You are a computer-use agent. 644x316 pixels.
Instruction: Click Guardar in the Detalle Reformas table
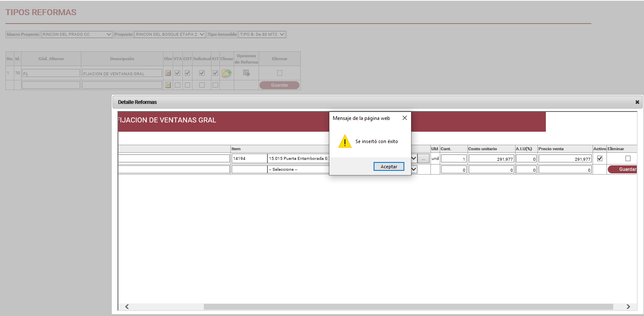[x=622, y=169]
